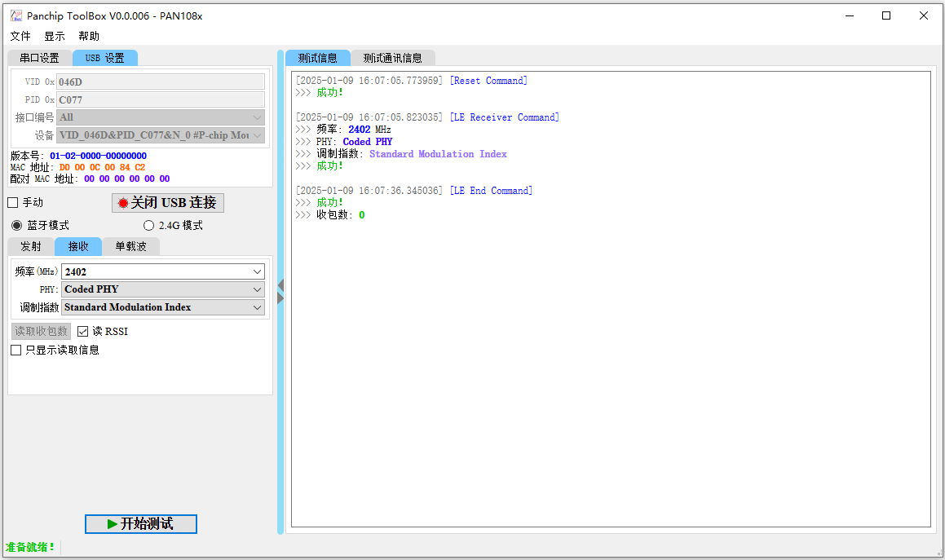Click the Panchip ToolBox title bar app icon
The width and height of the screenshot is (945, 560).
click(x=16, y=15)
